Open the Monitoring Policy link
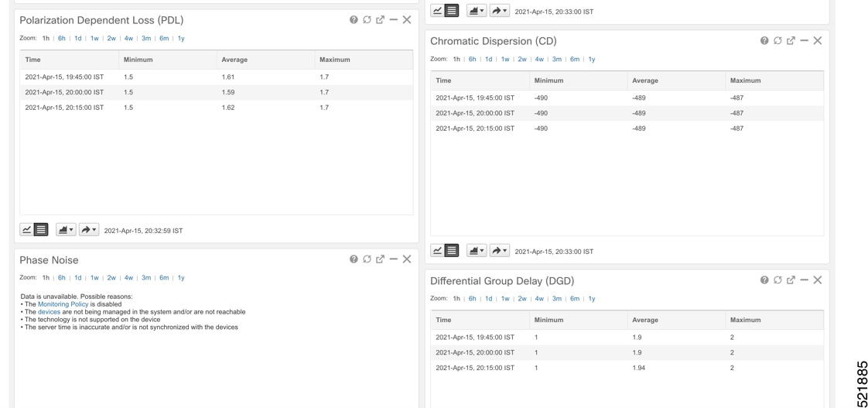This screenshot has width=868, height=408. 63,303
